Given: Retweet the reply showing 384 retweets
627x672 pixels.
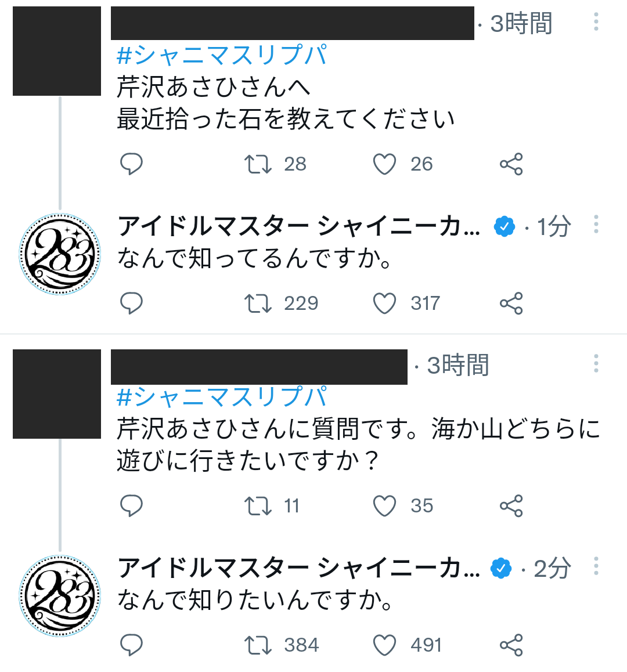Looking at the screenshot, I should tap(258, 645).
